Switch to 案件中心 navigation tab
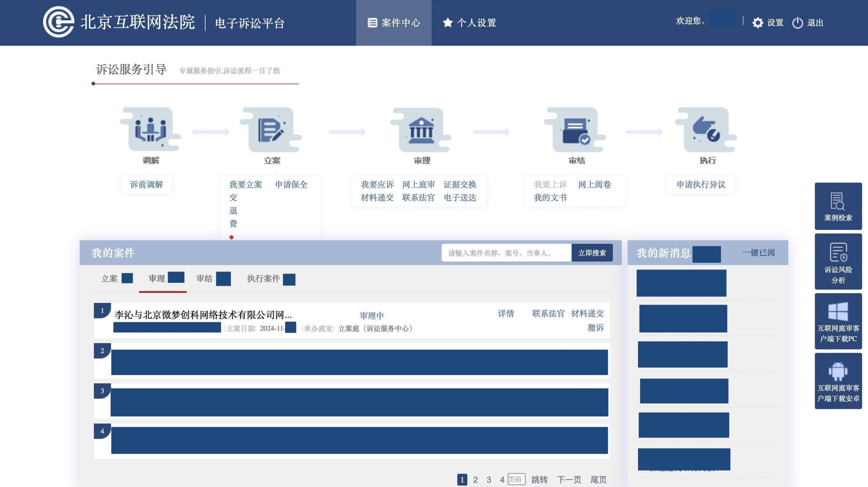Image resolution: width=868 pixels, height=487 pixels. [394, 23]
